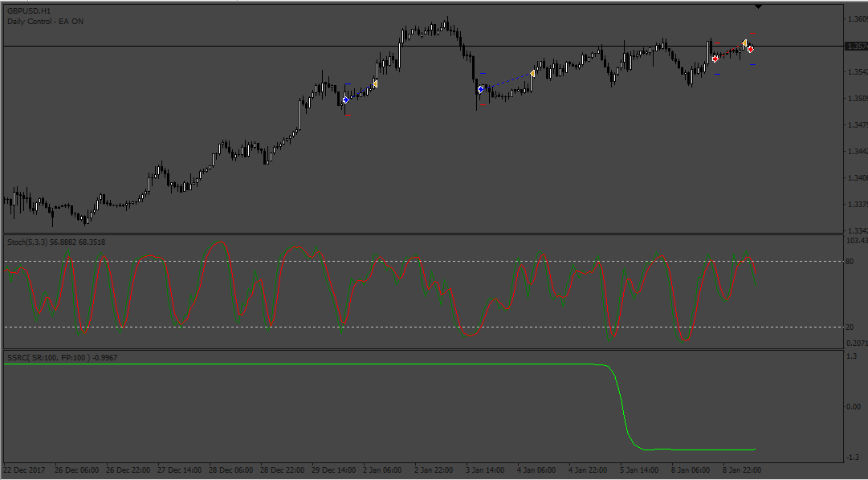The width and height of the screenshot is (868, 480).
Task: Click the 26 Dec 06:00 time label
Action: [77, 470]
